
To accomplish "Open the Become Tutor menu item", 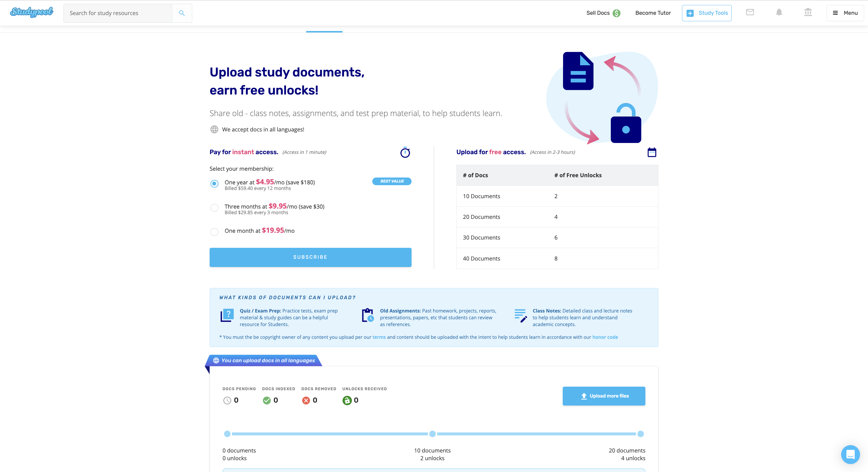I will 652,13.
